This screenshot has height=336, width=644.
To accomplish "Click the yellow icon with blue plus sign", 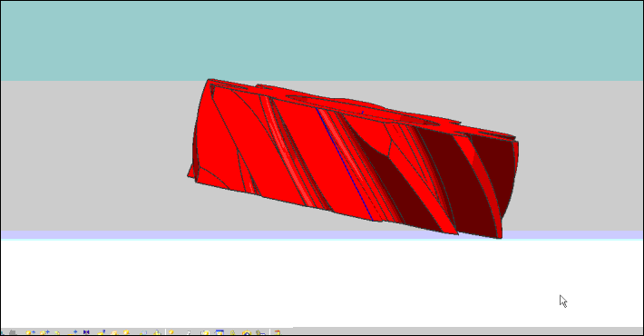I will click(x=44, y=332).
